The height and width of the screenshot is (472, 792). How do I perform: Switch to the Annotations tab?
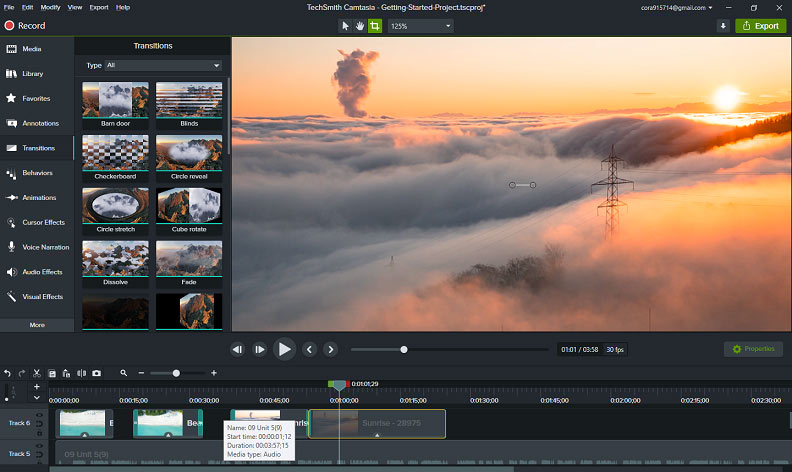point(37,123)
